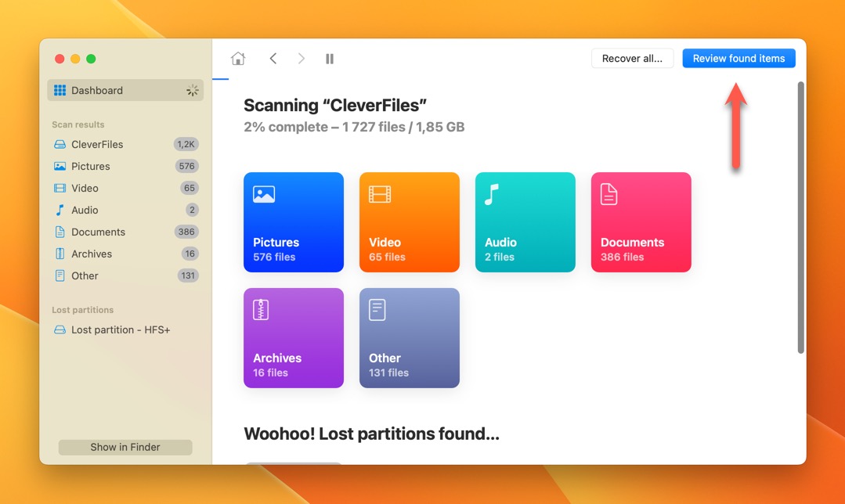Pause the scan
This screenshot has height=504, width=845.
tap(330, 58)
